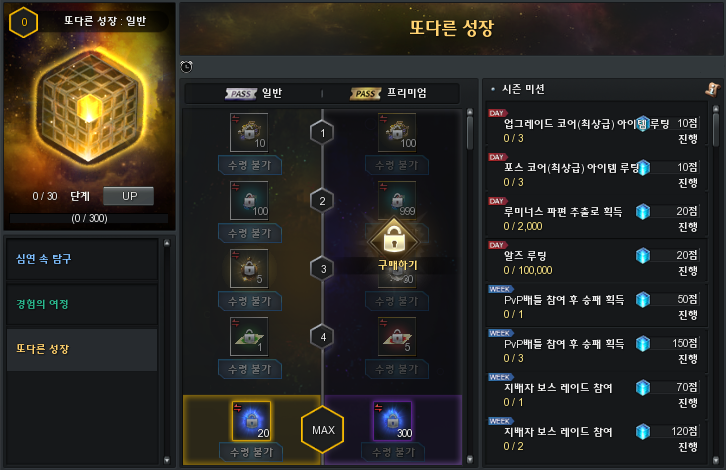Click the MAX tier 프리미엄 reward with 300
The width and height of the screenshot is (726, 470).
point(393,421)
